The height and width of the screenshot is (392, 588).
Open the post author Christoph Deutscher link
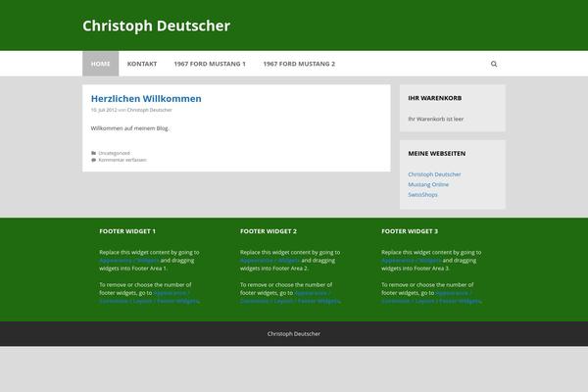pos(149,110)
